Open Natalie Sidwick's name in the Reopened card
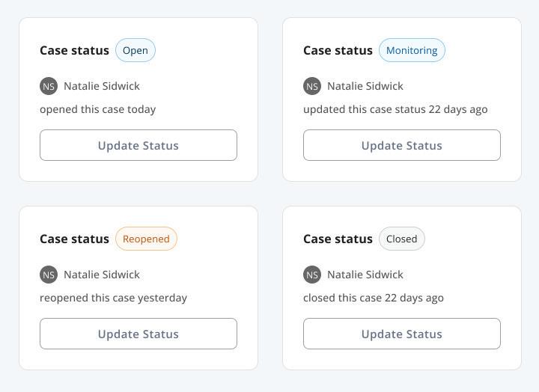 coord(102,275)
